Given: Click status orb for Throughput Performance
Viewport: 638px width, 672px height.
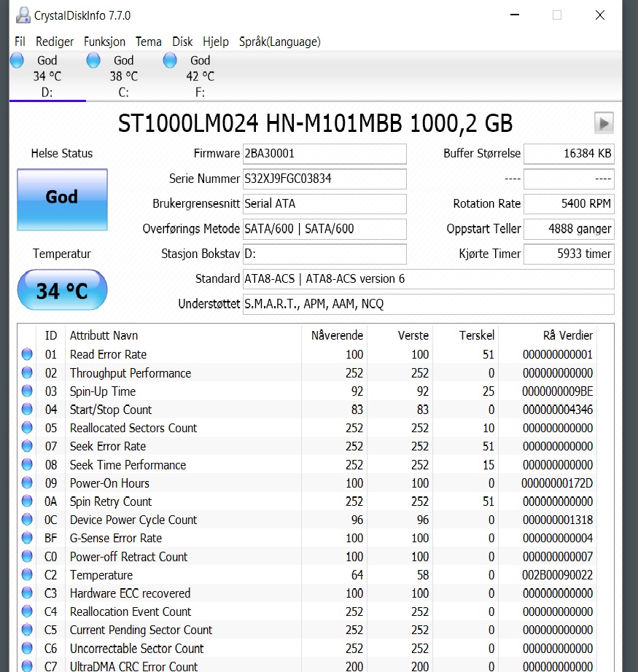Looking at the screenshot, I should 27,372.
